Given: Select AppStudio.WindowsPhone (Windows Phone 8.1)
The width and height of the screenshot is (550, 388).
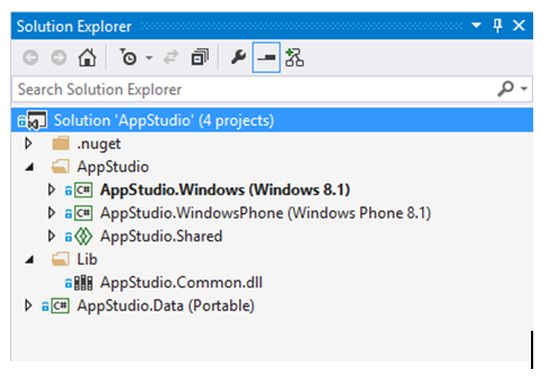Looking at the screenshot, I should pyautogui.click(x=266, y=213).
